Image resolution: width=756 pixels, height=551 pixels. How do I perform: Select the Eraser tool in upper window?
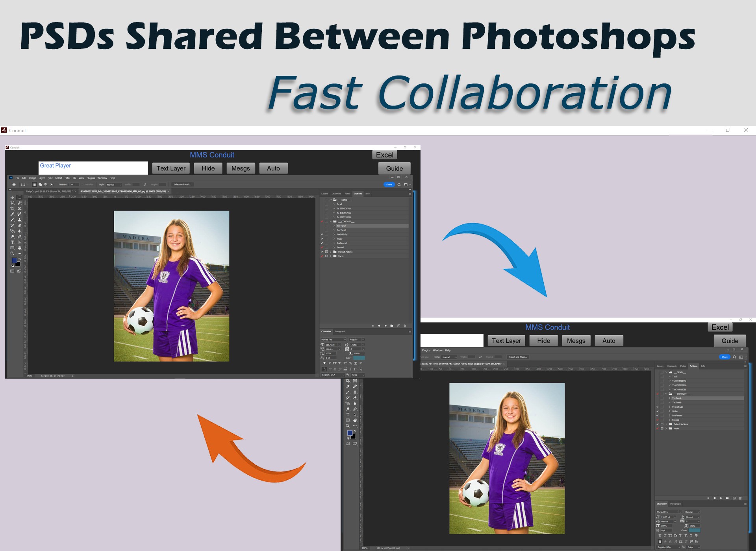point(19,226)
